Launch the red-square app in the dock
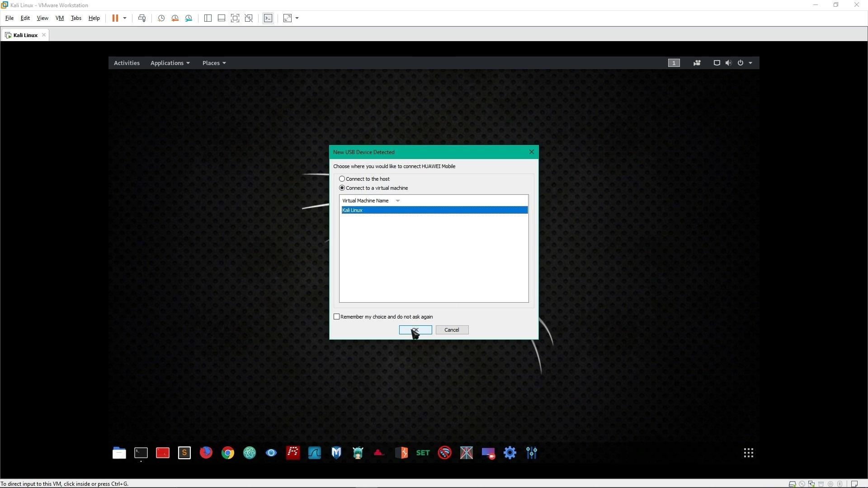This screenshot has height=488, width=868. tap(163, 453)
